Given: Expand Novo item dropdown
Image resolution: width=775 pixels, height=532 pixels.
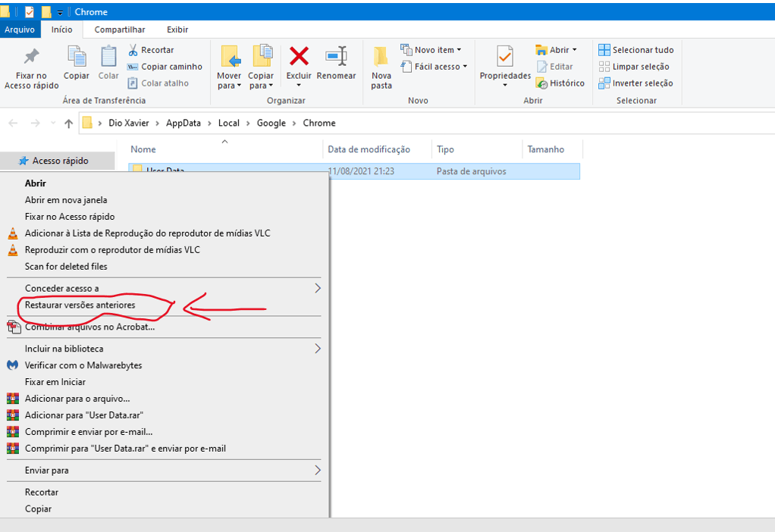Looking at the screenshot, I should tap(460, 50).
